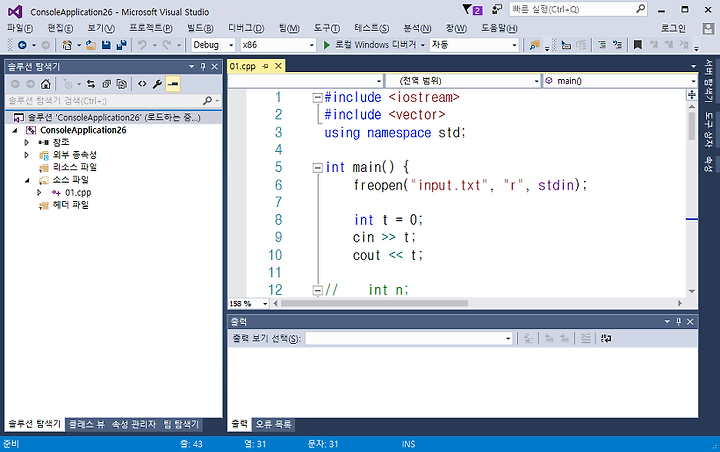The image size is (720, 452).
Task: Click the Undo toolbar icon
Action: coord(143,45)
